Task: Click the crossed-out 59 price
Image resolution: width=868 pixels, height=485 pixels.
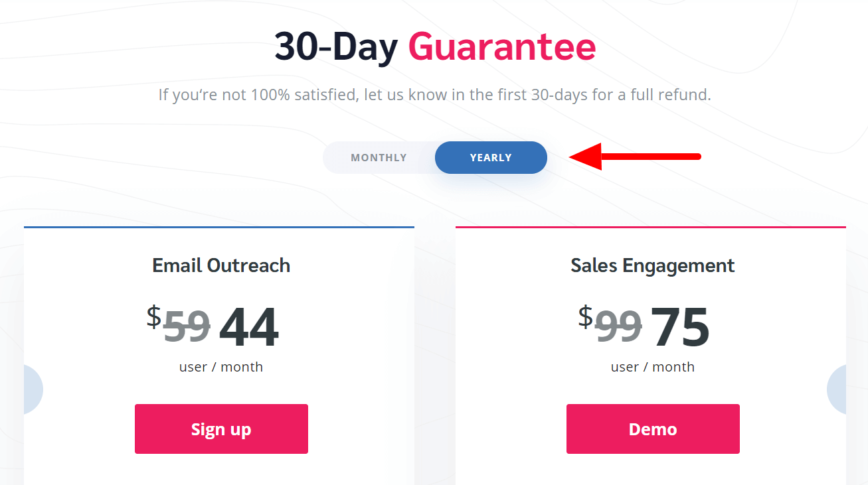Action: 187,327
